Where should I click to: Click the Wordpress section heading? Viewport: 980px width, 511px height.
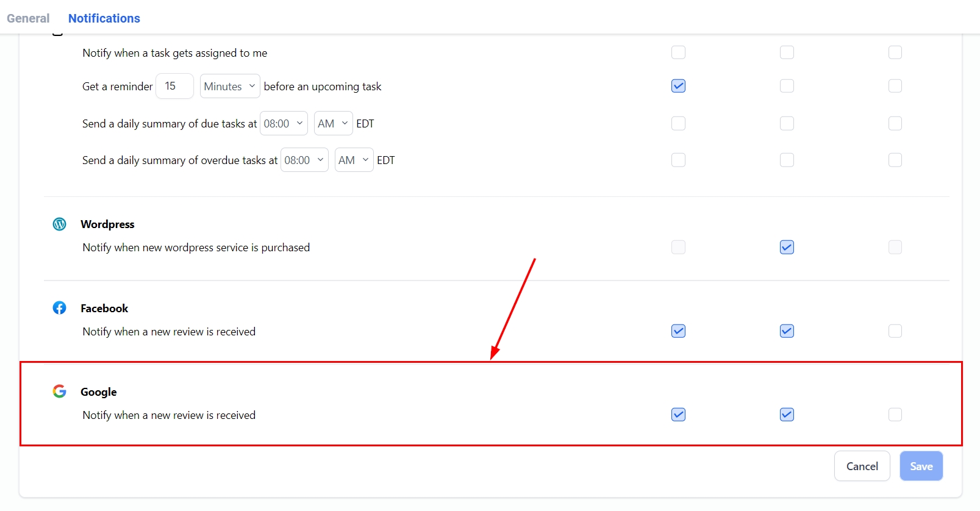[107, 224]
